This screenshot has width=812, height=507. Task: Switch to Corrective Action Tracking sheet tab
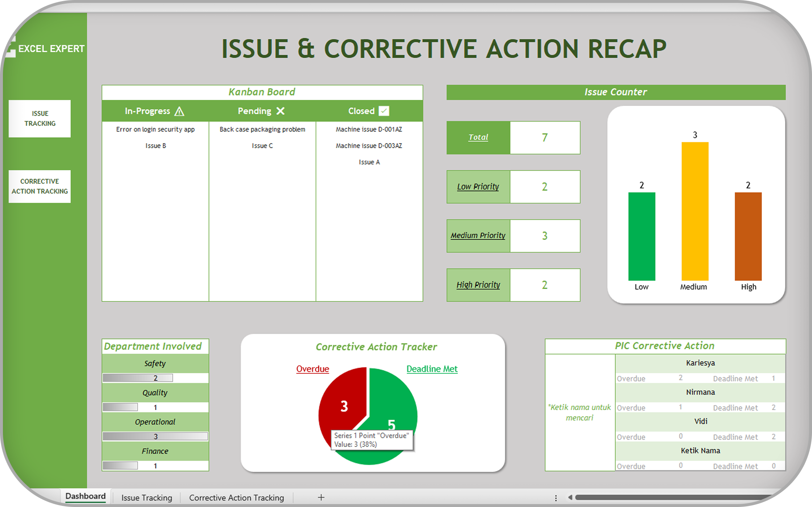(236, 497)
